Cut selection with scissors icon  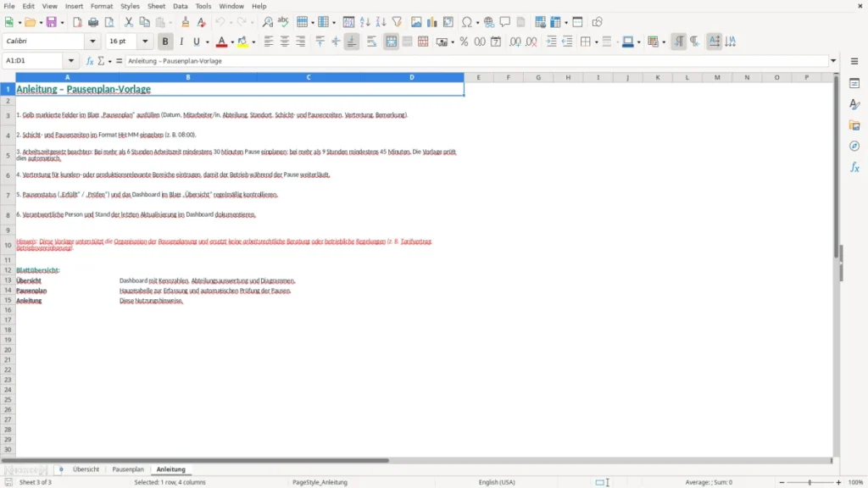(129, 22)
